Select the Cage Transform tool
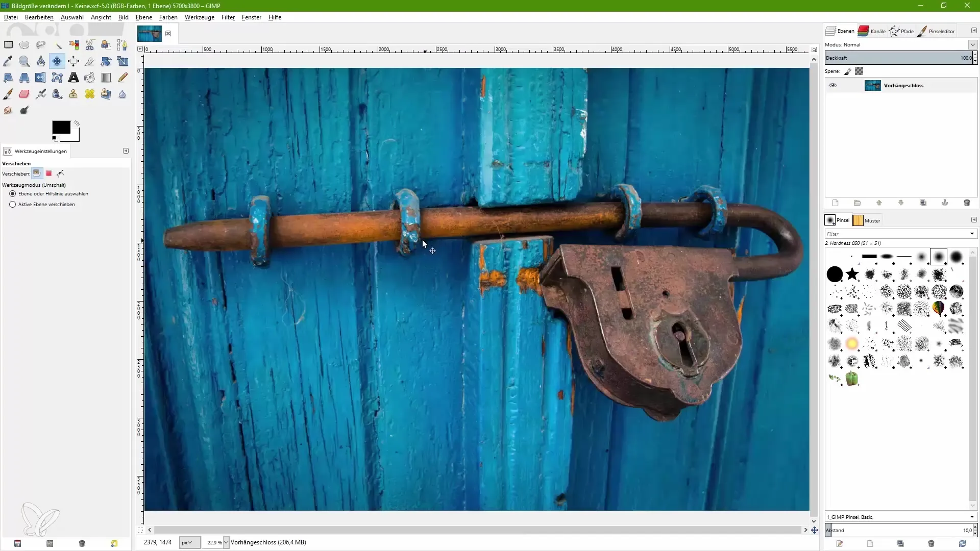 click(57, 78)
